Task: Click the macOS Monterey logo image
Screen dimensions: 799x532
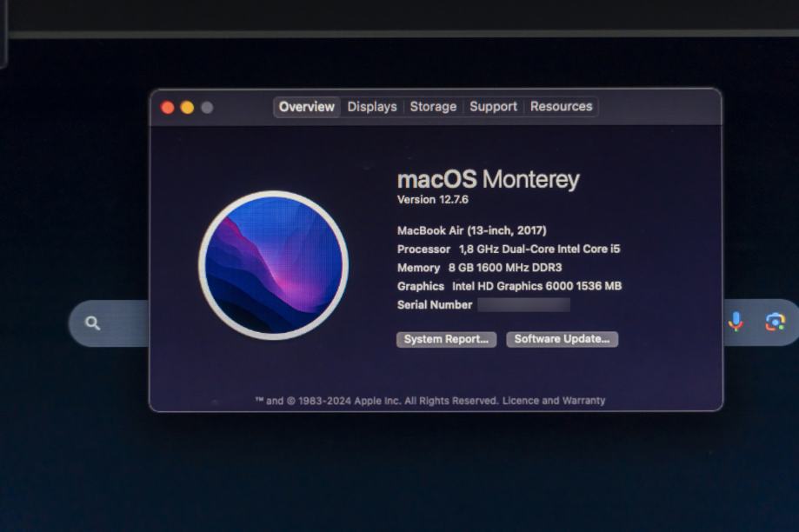Action: pyautogui.click(x=274, y=265)
